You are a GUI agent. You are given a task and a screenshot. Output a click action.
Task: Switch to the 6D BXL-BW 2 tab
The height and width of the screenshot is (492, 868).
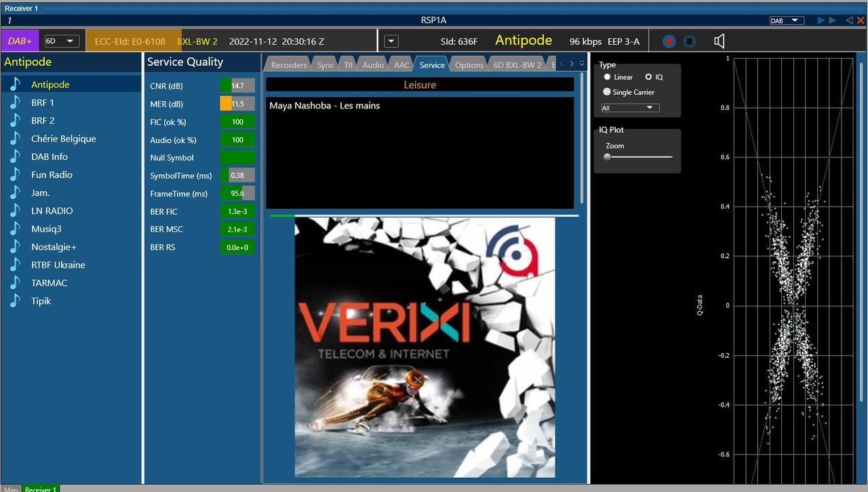[517, 64]
